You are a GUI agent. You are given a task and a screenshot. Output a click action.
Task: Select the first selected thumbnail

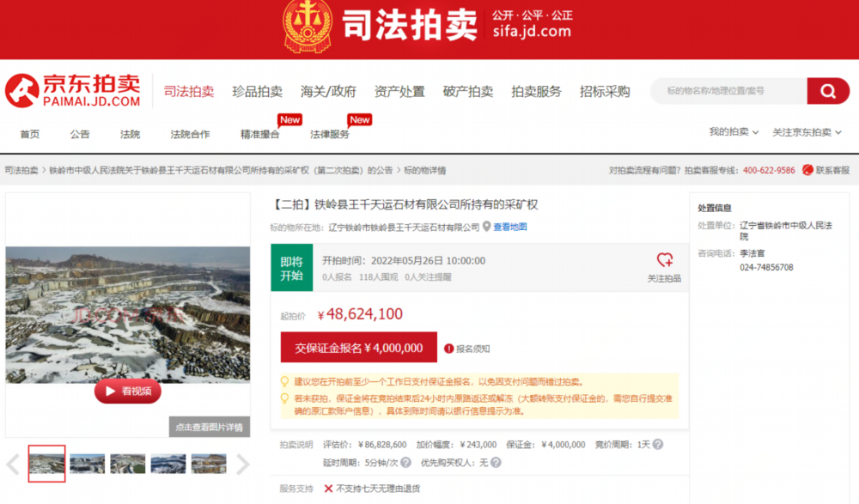point(47,464)
